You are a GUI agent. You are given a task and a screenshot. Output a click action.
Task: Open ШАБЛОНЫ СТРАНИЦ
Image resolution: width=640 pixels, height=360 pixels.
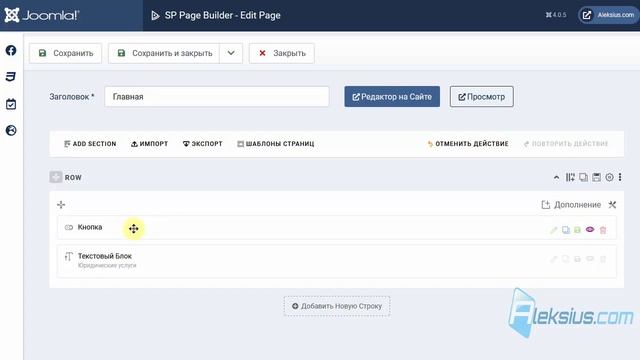(x=276, y=144)
